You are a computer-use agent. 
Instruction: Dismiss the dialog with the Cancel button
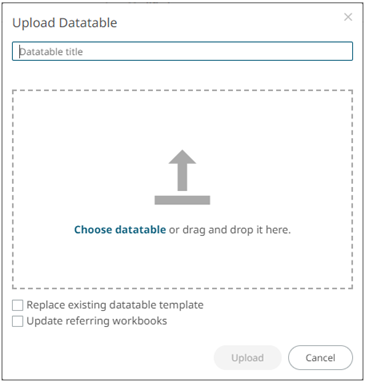(320, 358)
